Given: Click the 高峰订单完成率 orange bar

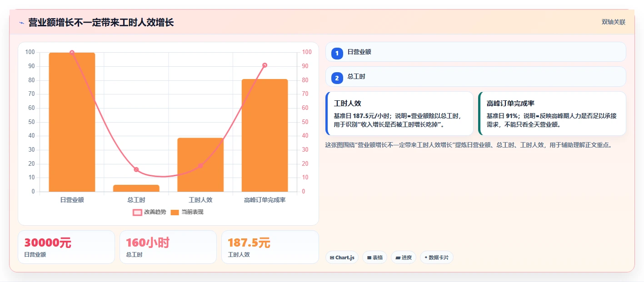Looking at the screenshot, I should [265, 135].
